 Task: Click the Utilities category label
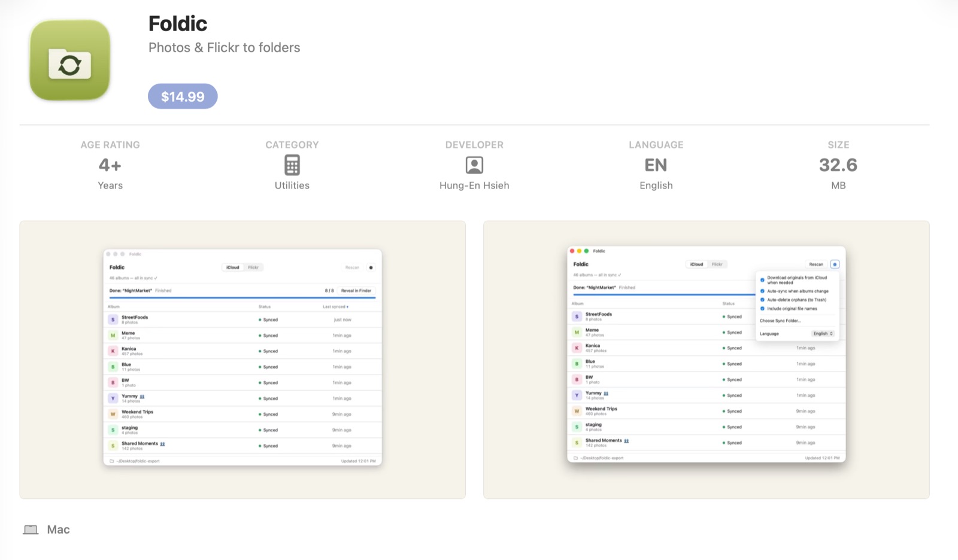tap(292, 185)
